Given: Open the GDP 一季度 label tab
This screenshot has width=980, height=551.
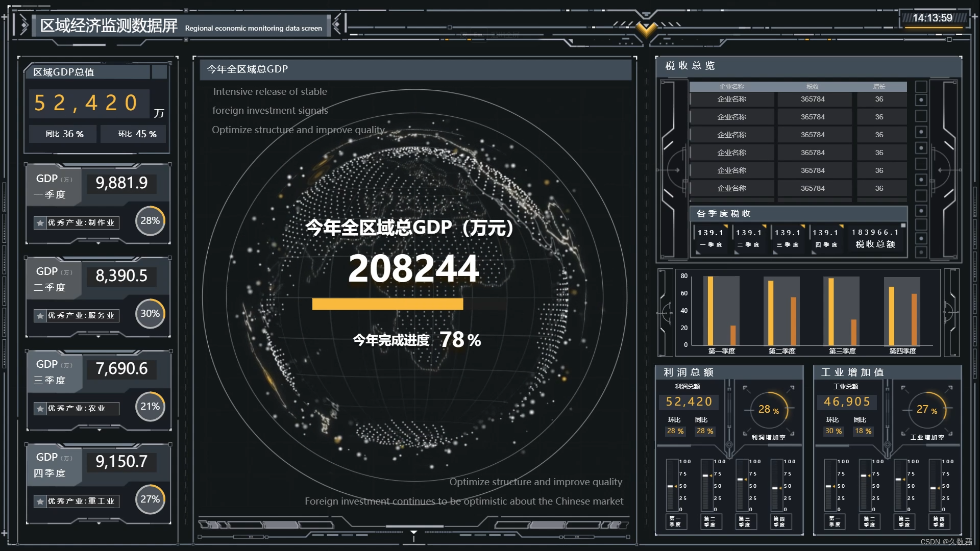Looking at the screenshot, I should (54, 186).
